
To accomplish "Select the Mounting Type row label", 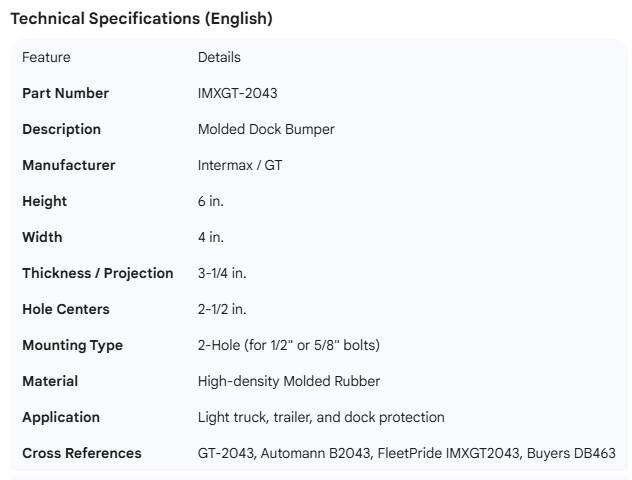I will click(x=72, y=345).
